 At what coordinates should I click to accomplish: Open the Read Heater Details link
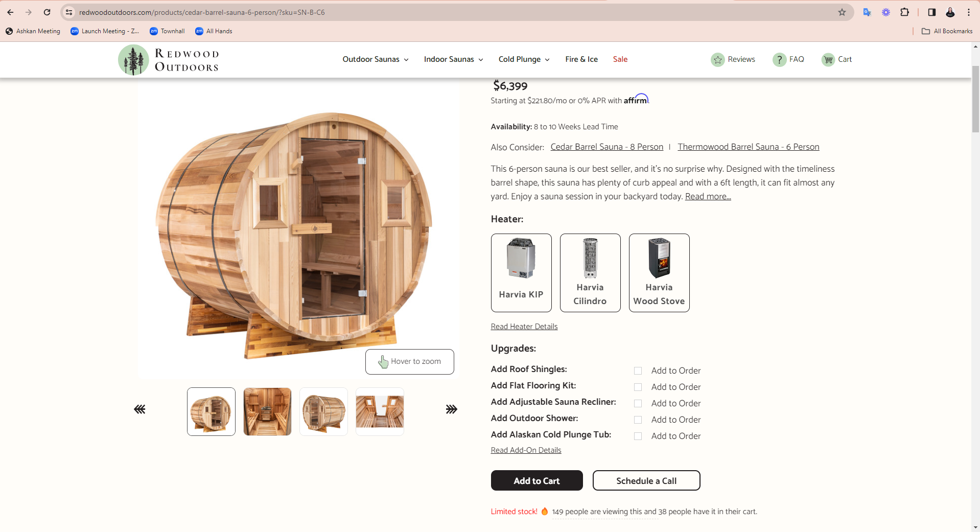524,327
